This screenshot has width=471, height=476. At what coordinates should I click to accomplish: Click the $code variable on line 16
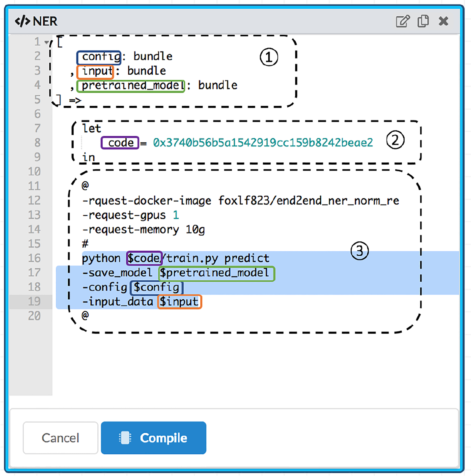pyautogui.click(x=144, y=258)
